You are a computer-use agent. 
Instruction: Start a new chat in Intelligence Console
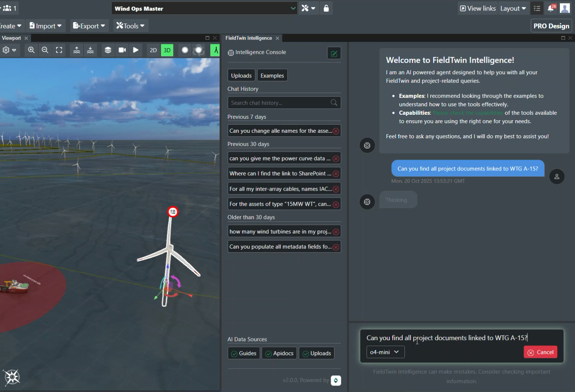pos(334,53)
